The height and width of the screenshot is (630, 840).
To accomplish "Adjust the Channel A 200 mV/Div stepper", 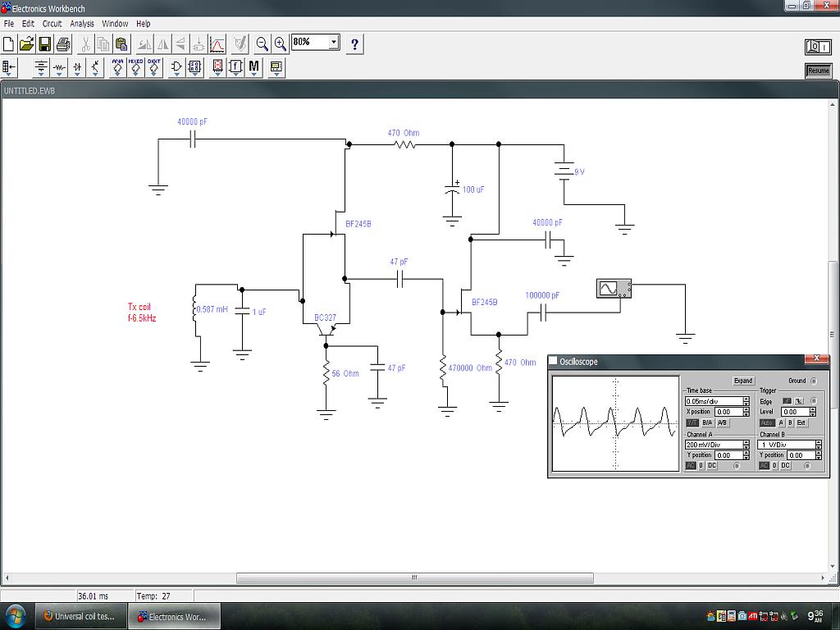I will click(x=746, y=444).
